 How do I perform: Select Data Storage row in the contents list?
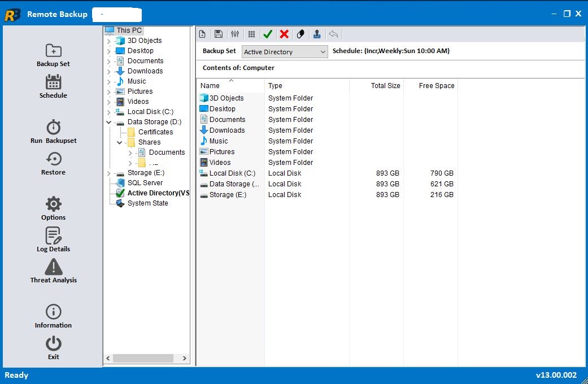pos(234,184)
